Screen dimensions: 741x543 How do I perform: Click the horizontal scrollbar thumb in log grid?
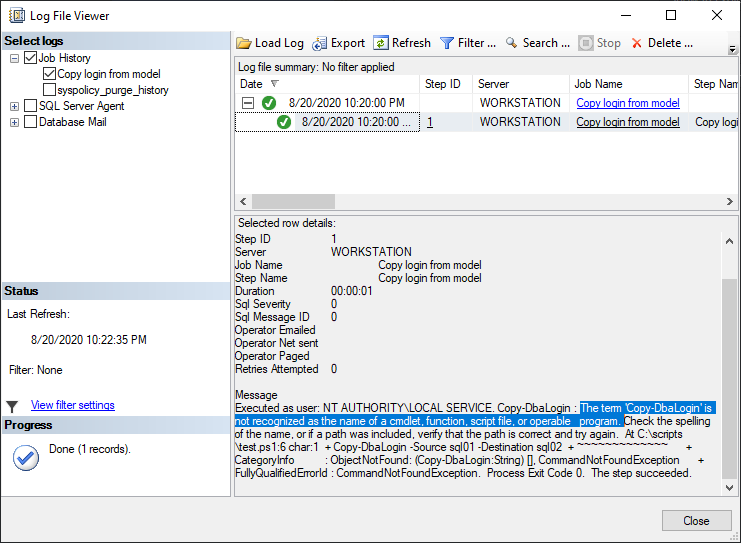point(293,201)
